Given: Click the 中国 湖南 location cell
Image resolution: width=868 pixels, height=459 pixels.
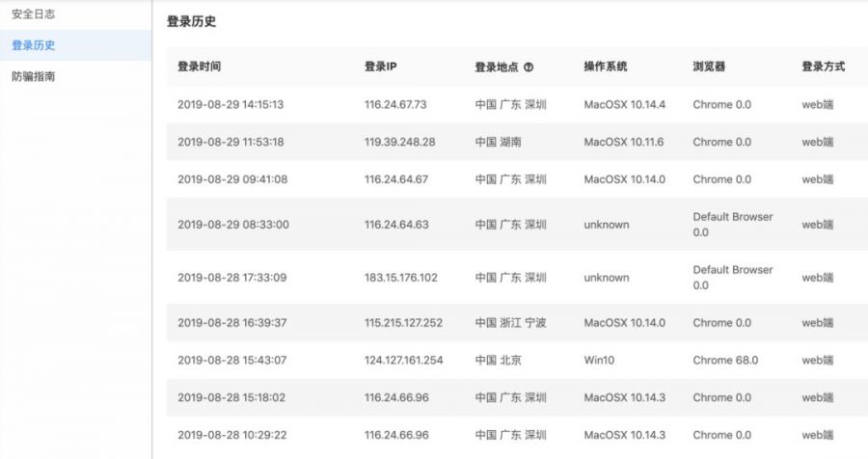Looking at the screenshot, I should coord(499,142).
